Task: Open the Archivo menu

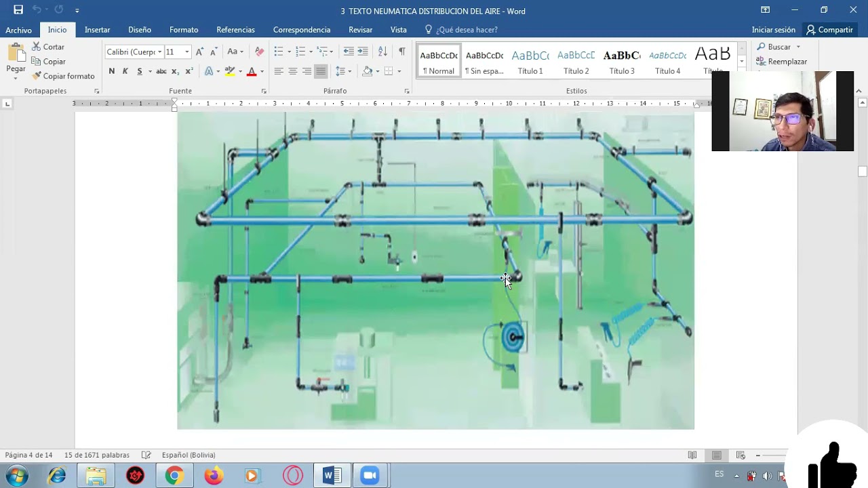Action: (x=19, y=30)
